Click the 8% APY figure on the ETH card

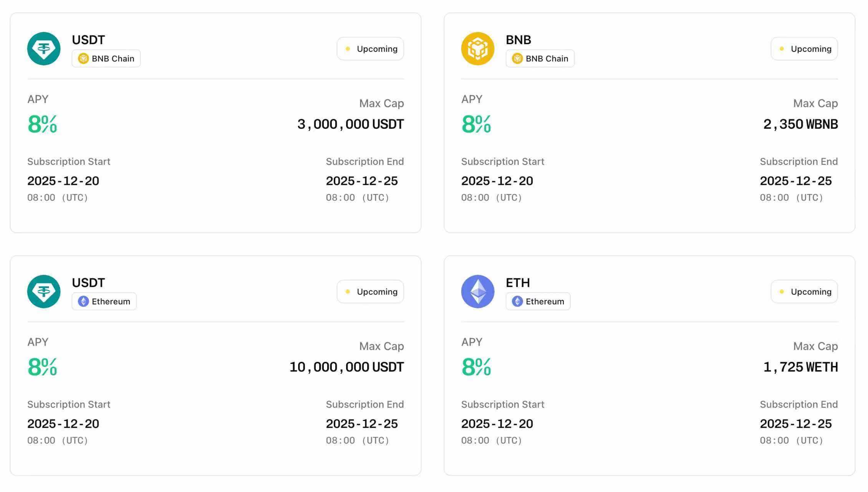476,367
